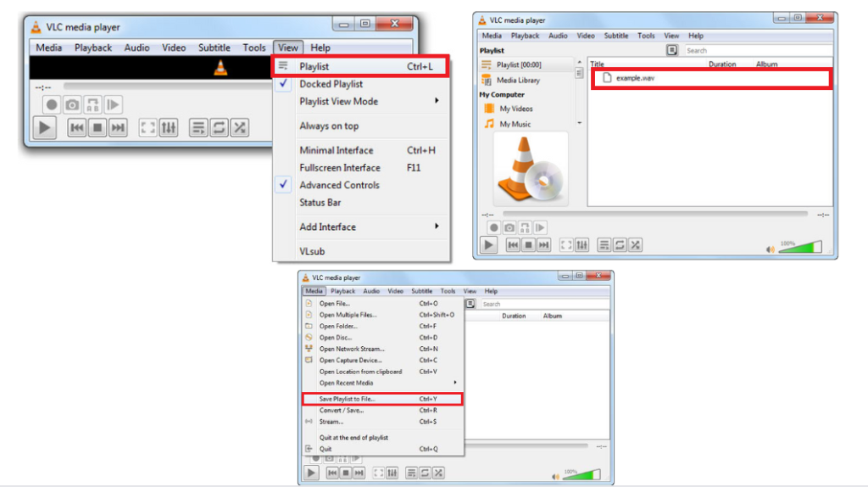Screen dimensions: 868x487
Task: Expand Add Interface submenu
Action: tap(361, 227)
